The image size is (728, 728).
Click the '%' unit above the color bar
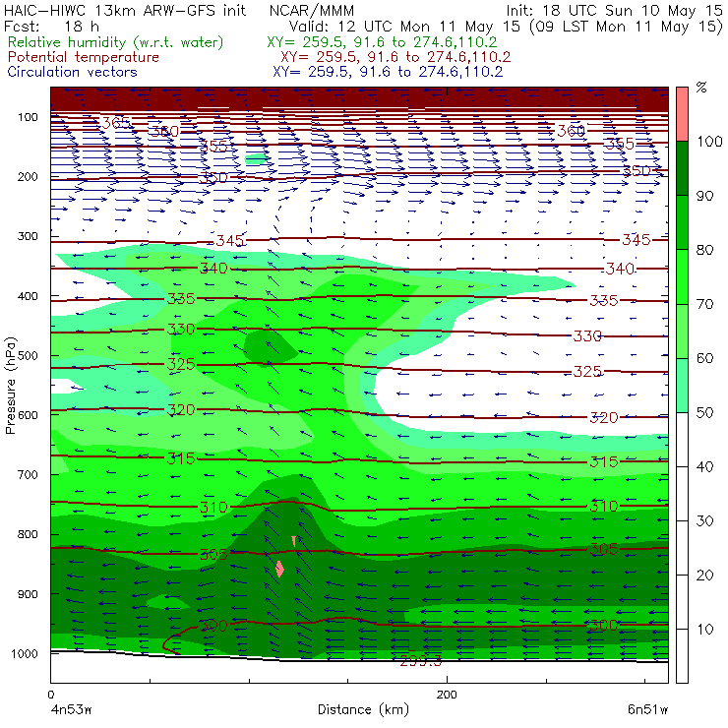click(701, 88)
